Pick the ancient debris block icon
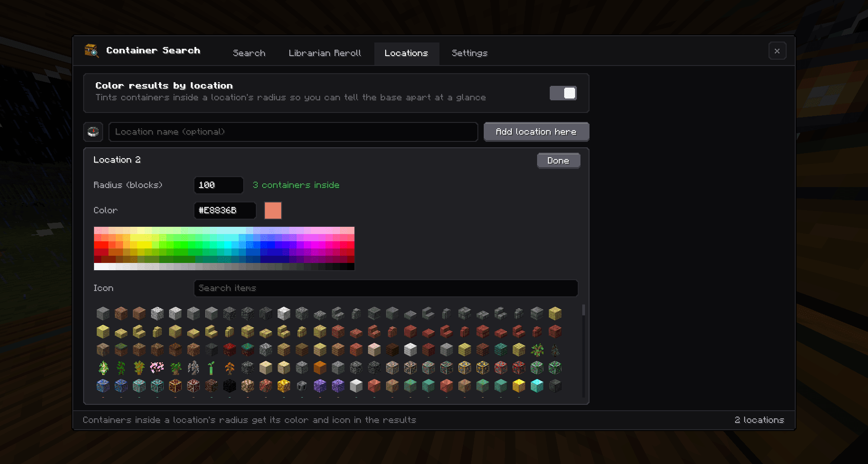This screenshot has width=868, height=464. pos(212,386)
